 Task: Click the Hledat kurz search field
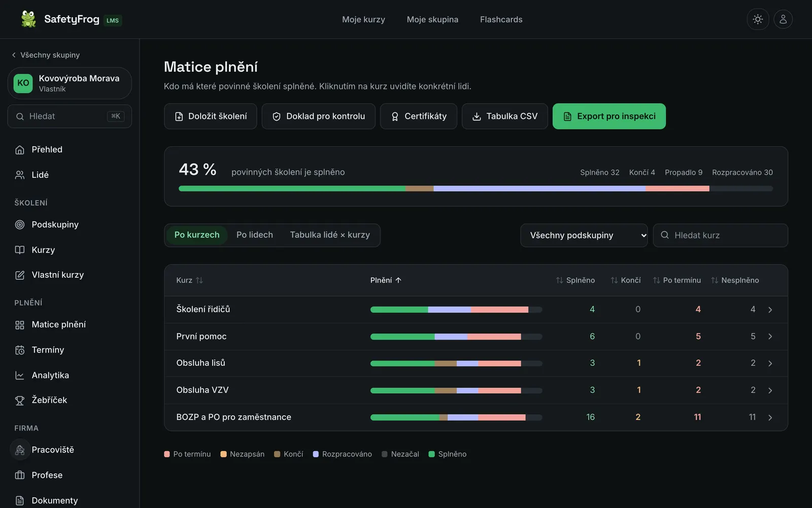(x=721, y=235)
